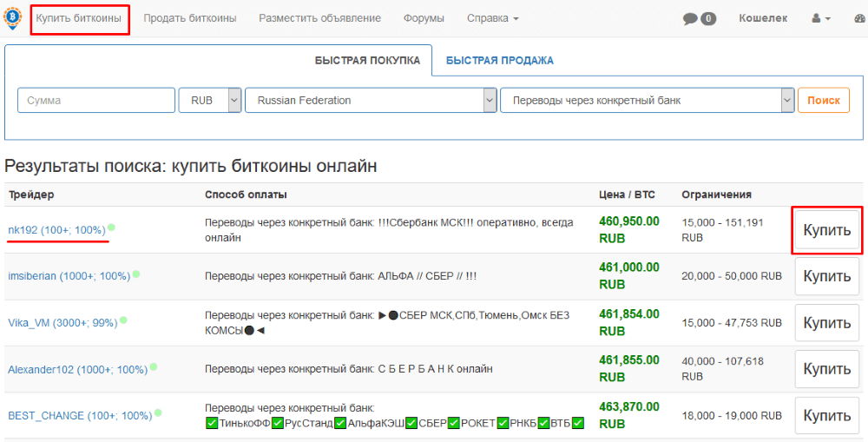Focus the Сумма amount input field
868x442 pixels.
pos(96,100)
